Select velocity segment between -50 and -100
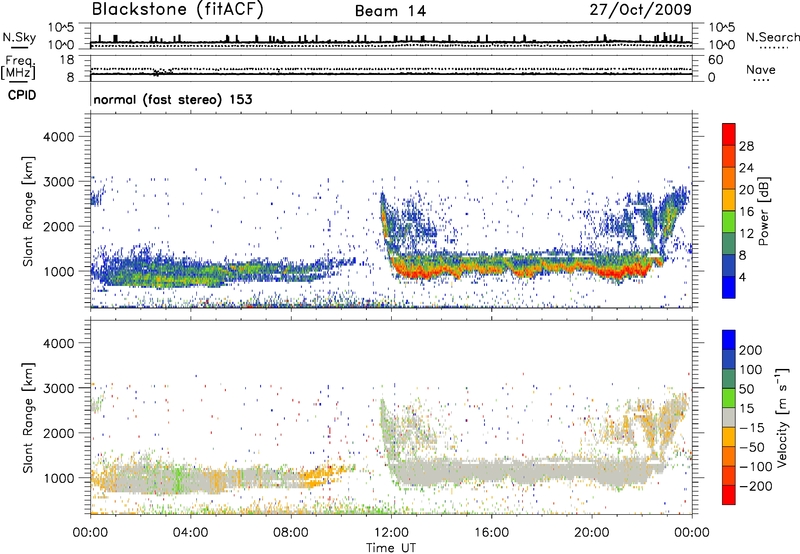 pyautogui.click(x=729, y=456)
